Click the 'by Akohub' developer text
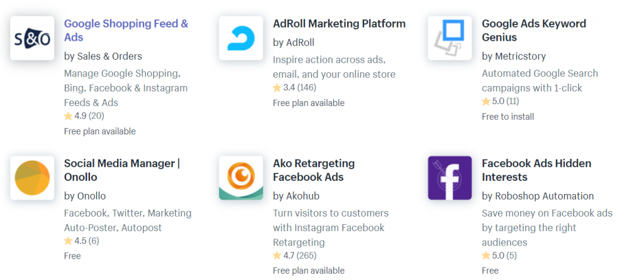644x280 pixels. pyautogui.click(x=296, y=196)
